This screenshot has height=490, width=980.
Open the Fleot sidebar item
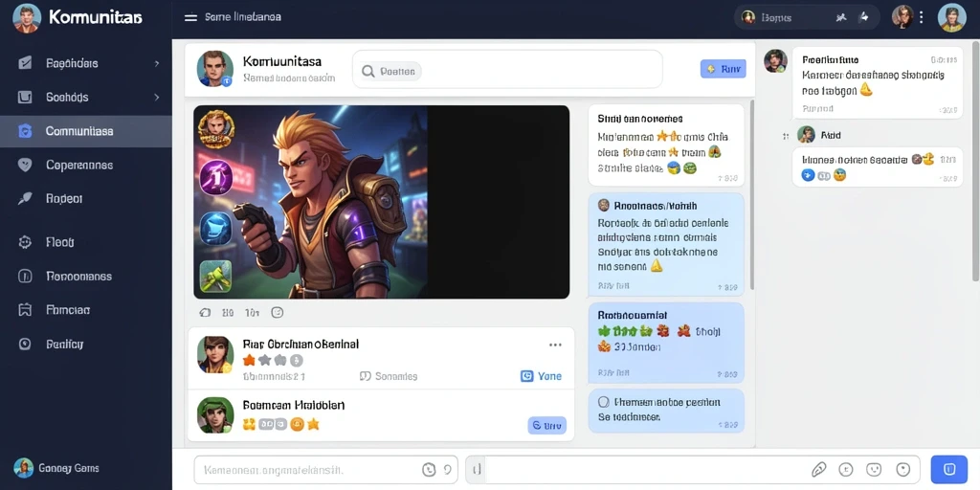[x=85, y=242]
